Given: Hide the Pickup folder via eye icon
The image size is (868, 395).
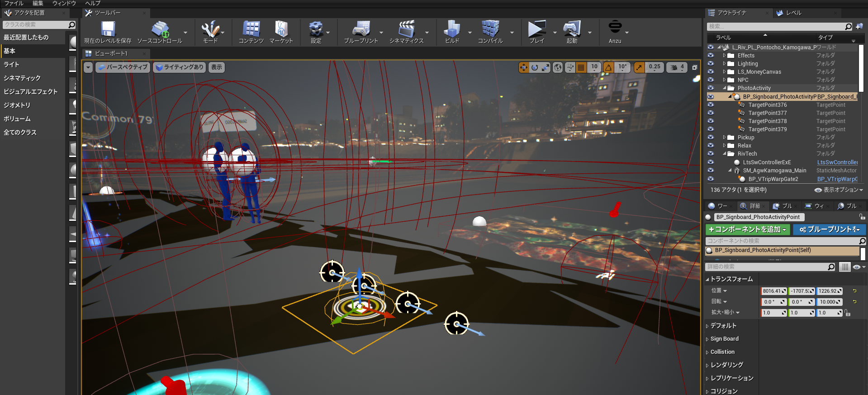Looking at the screenshot, I should coord(711,138).
